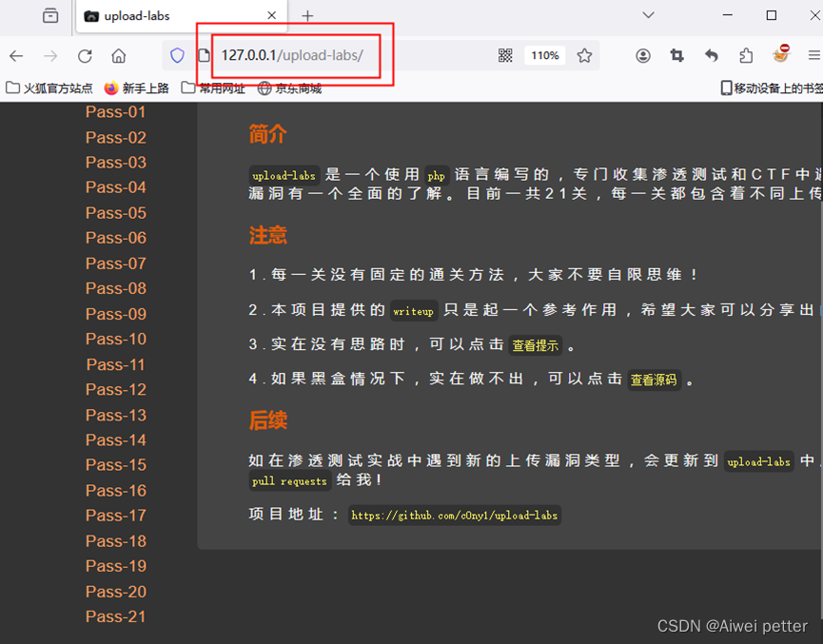The height and width of the screenshot is (644, 823).
Task: Open Pass-18 level
Action: (115, 541)
